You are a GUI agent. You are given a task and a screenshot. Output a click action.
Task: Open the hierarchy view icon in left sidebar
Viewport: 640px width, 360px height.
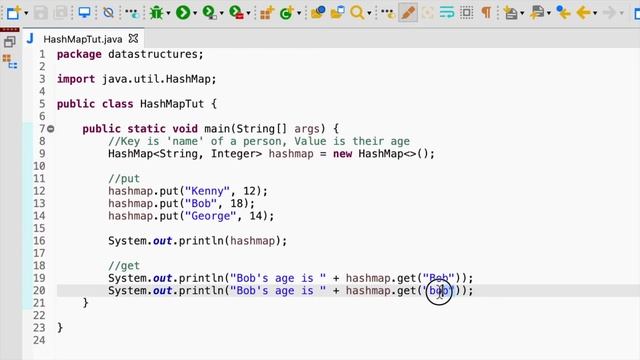(10, 61)
